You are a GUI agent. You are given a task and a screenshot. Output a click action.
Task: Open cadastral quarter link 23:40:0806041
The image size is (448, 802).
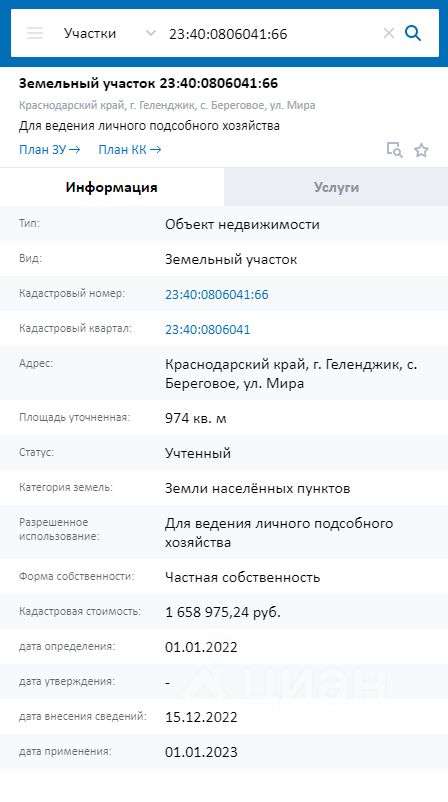pos(208,329)
